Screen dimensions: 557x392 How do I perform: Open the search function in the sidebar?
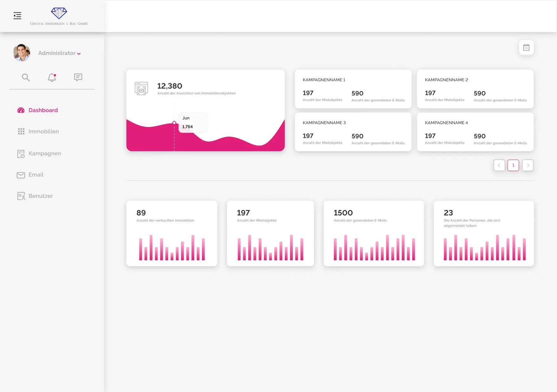(26, 77)
